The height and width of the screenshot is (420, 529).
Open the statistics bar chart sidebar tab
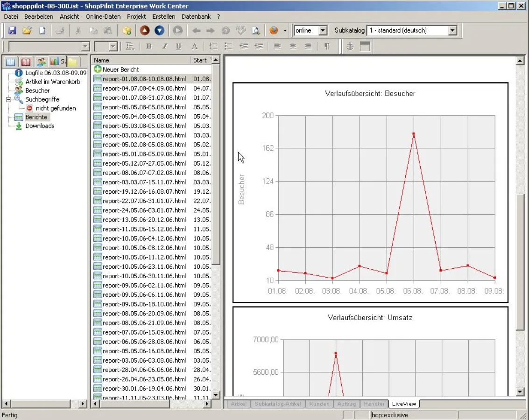coord(55,62)
